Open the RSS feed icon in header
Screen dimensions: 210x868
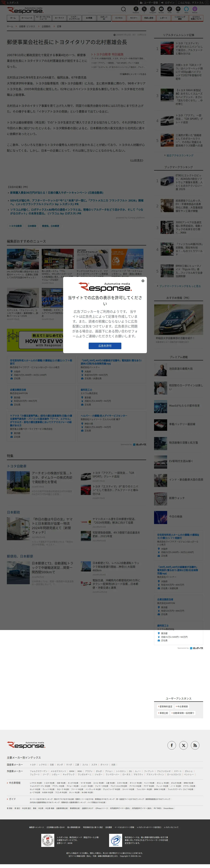point(178,9)
